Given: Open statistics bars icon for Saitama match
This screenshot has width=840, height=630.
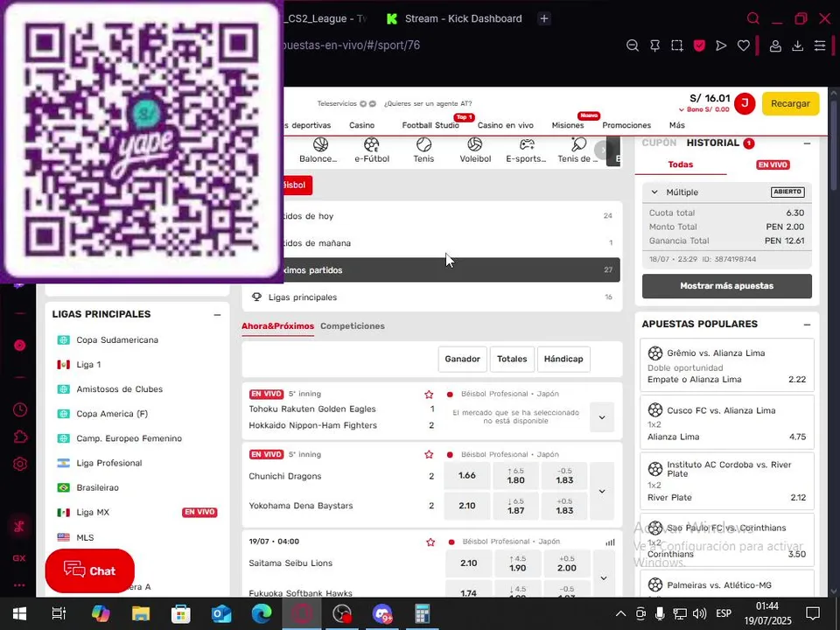Looking at the screenshot, I should (610, 542).
